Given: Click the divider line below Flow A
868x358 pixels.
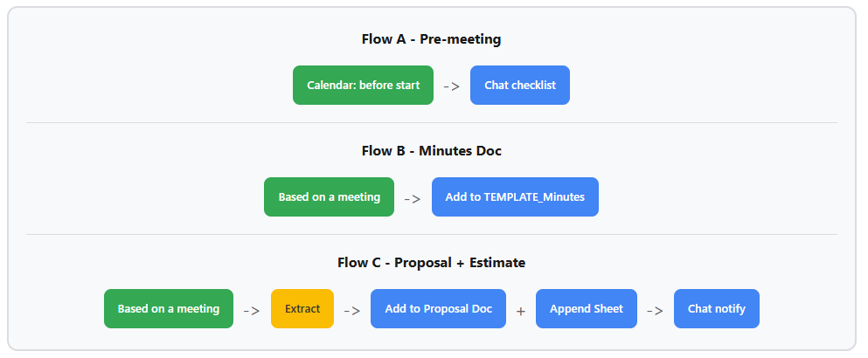Looking at the screenshot, I should tap(431, 123).
